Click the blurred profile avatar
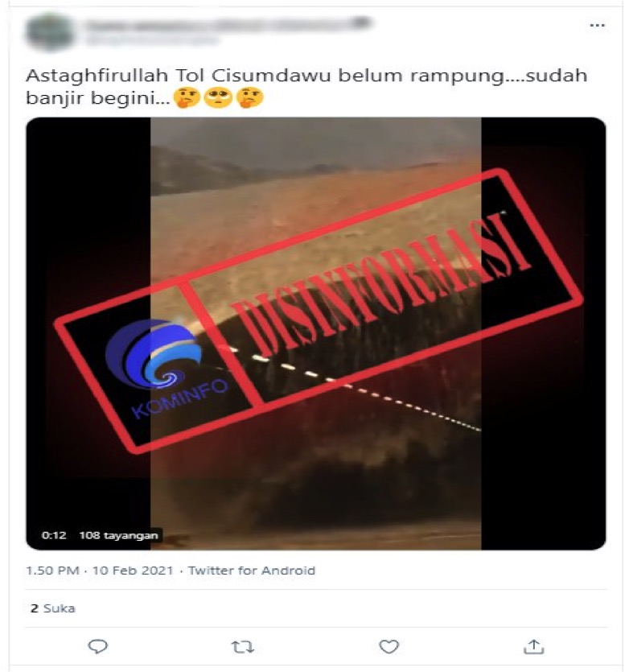Image resolution: width=629 pixels, height=672 pixels. tap(48, 31)
